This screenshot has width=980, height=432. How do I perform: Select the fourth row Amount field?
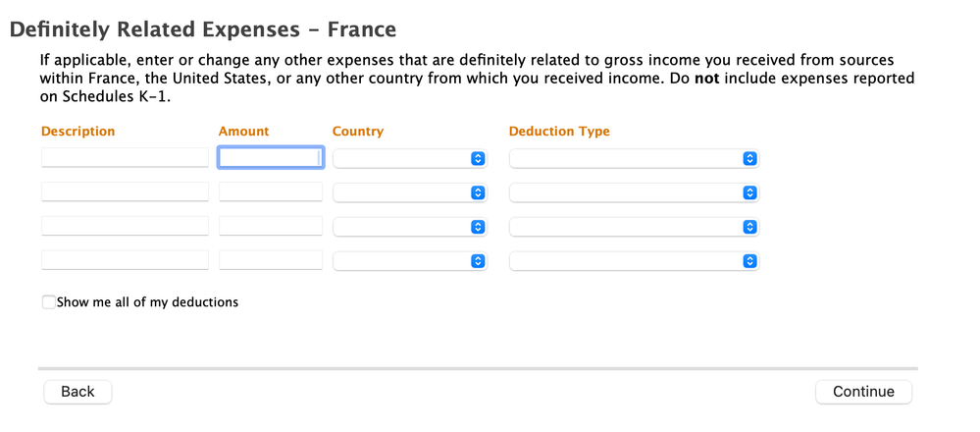pyautogui.click(x=270, y=260)
